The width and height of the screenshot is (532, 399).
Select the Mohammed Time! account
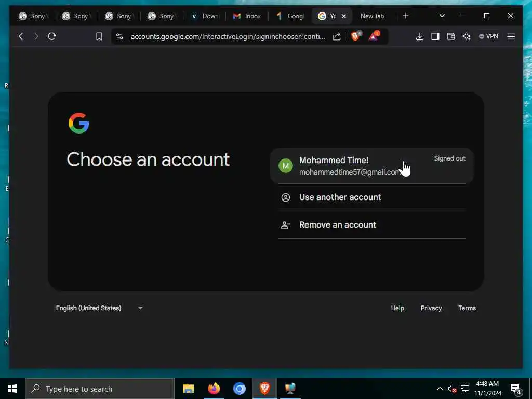tap(372, 166)
